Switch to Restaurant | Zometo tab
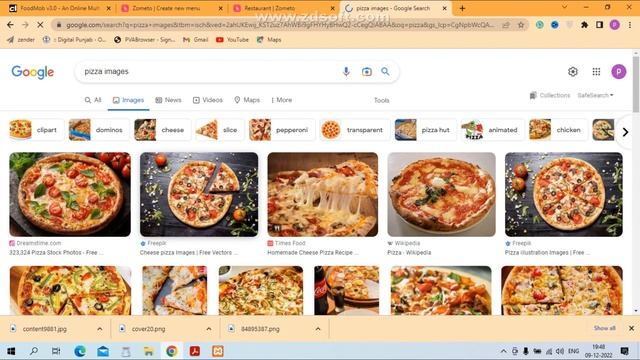The image size is (640, 360). [283, 8]
